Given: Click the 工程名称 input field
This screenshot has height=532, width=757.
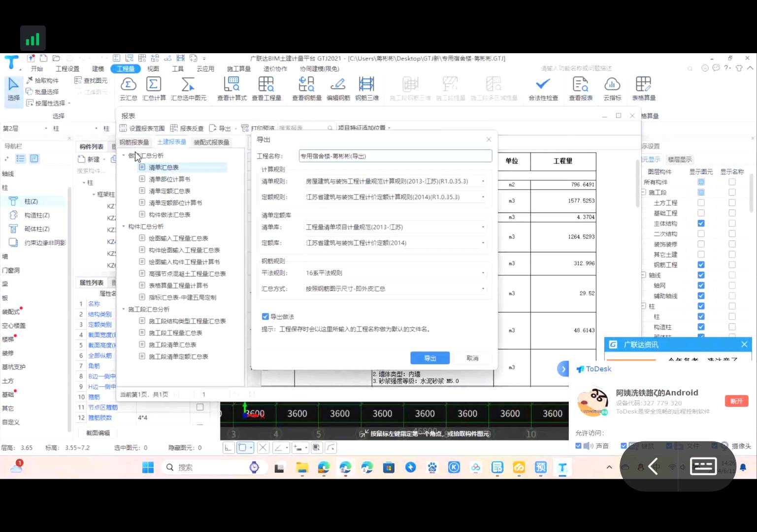Looking at the screenshot, I should (x=395, y=156).
